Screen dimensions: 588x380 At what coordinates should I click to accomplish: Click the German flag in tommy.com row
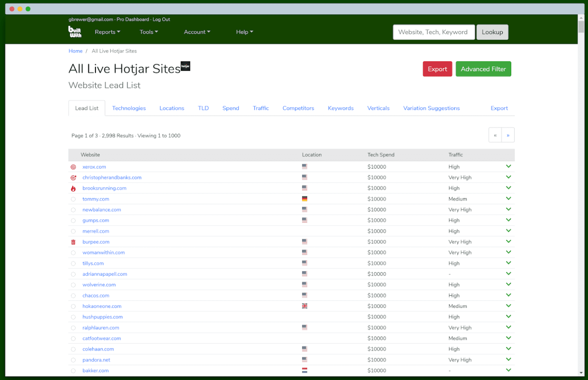point(305,199)
